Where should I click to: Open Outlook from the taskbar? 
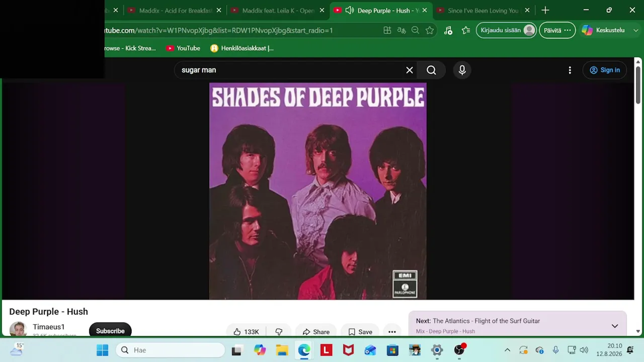[370, 350]
